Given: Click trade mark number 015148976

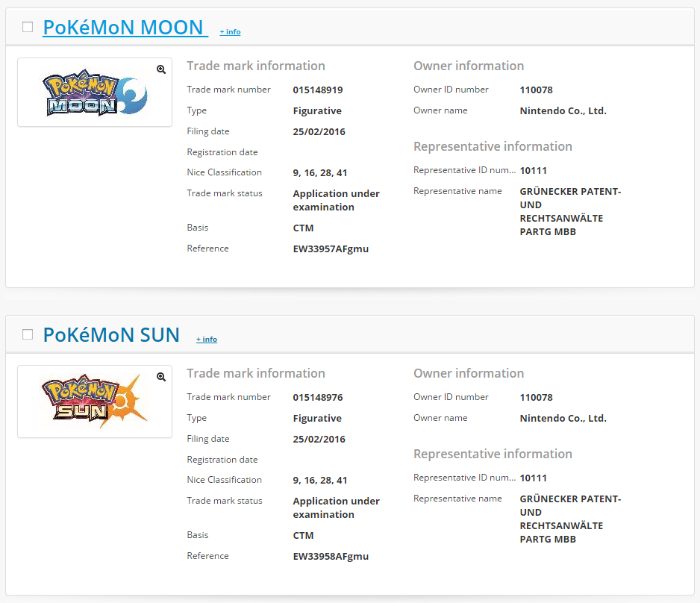Looking at the screenshot, I should coord(319,396).
